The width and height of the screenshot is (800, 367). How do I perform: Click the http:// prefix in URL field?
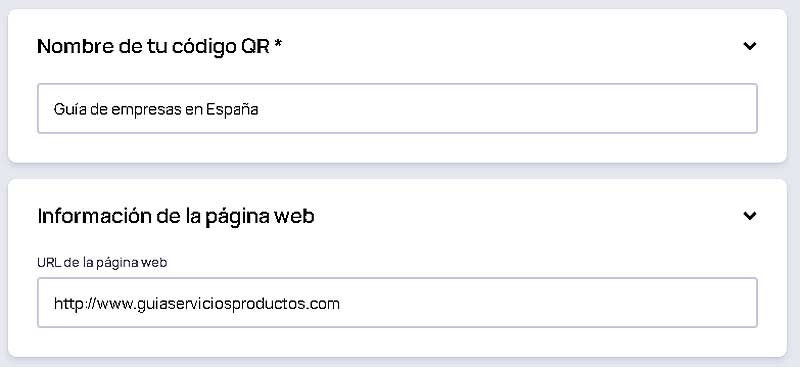[74, 304]
